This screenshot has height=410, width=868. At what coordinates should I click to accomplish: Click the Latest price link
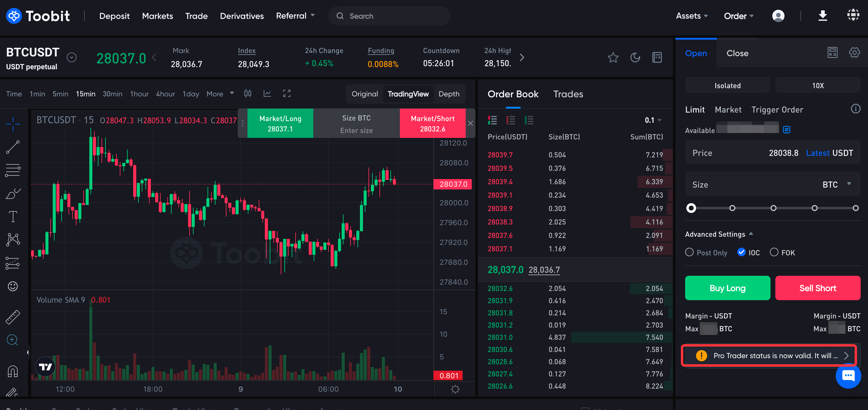pos(818,153)
